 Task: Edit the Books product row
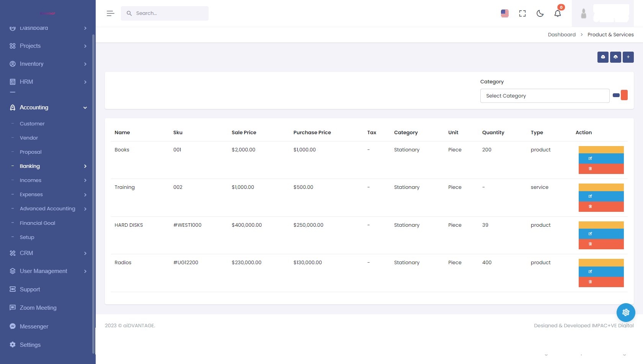(x=601, y=158)
